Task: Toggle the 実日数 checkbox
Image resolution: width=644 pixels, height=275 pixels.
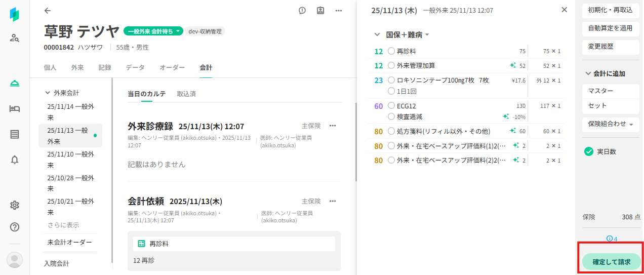Action: pyautogui.click(x=588, y=151)
